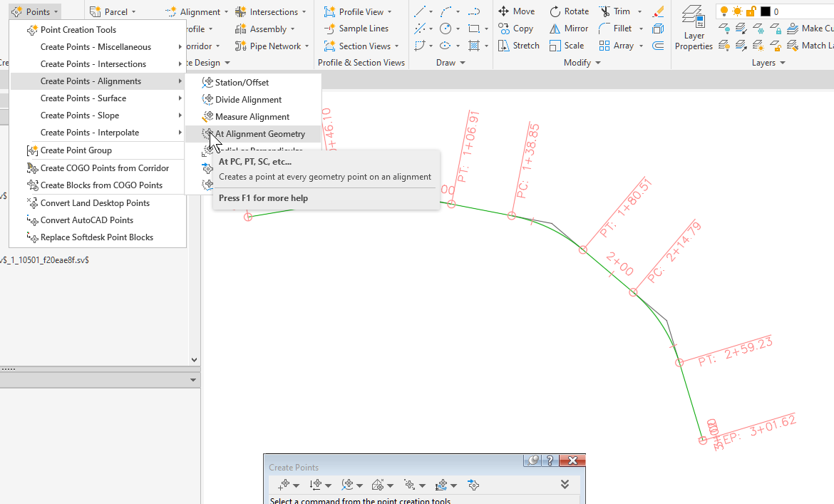Image resolution: width=834 pixels, height=504 pixels.
Task: Expand the Create Points toolbar chevron
Action: (565, 483)
